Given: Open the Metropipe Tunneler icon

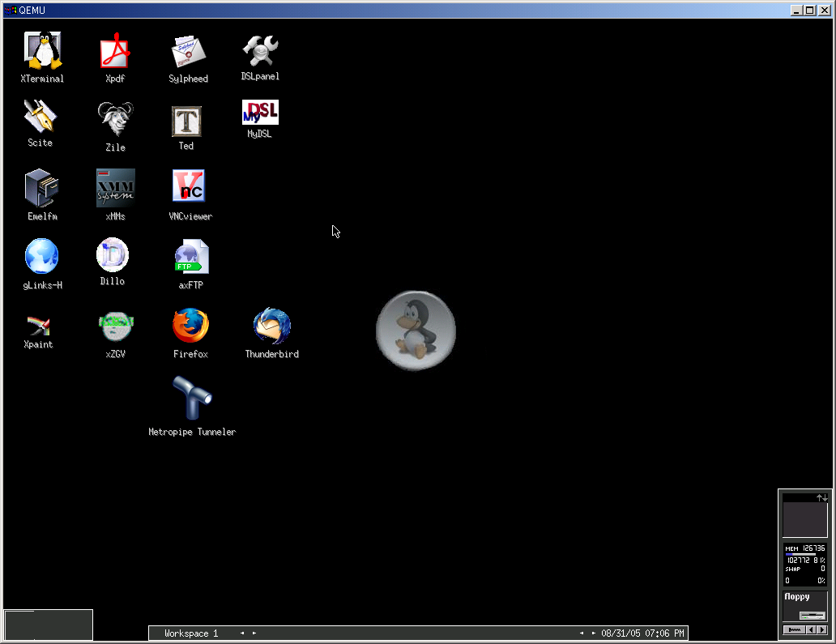Looking at the screenshot, I should [192, 398].
